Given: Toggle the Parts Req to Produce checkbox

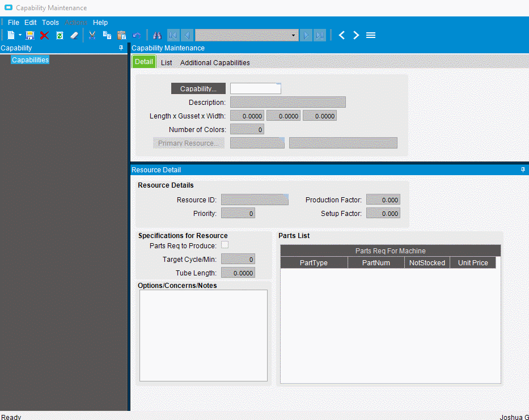Looking at the screenshot, I should point(225,245).
